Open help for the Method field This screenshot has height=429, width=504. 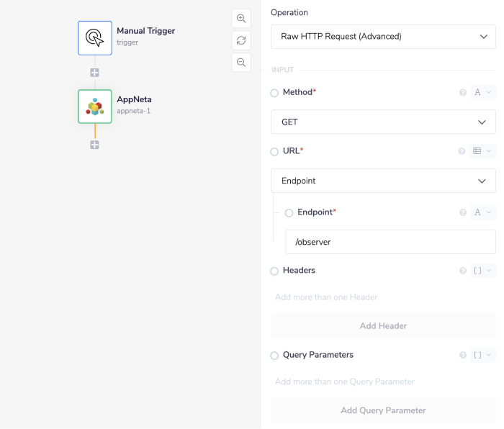pyautogui.click(x=462, y=93)
